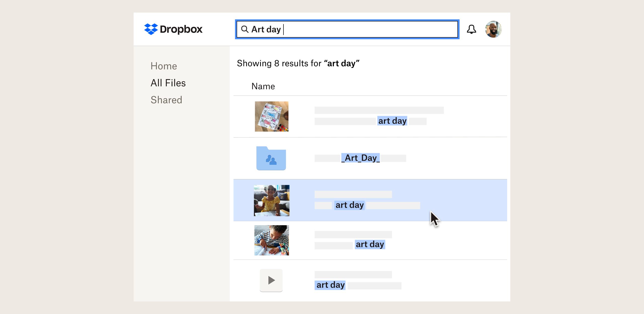The image size is (644, 314).
Task: Click the highlighted art day video result
Action: (x=370, y=200)
